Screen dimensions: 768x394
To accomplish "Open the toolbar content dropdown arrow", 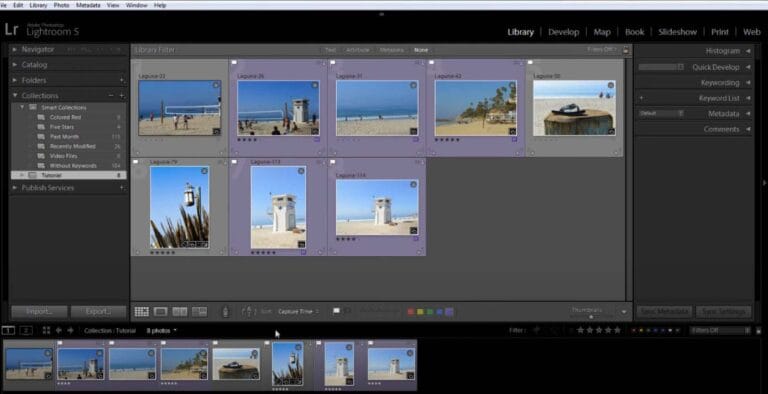I will [624, 312].
